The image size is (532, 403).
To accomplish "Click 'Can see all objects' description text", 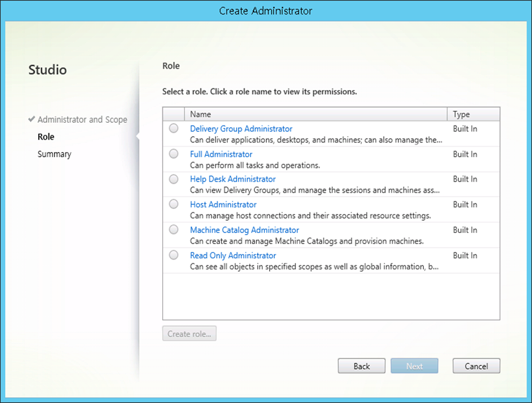I will tap(314, 266).
